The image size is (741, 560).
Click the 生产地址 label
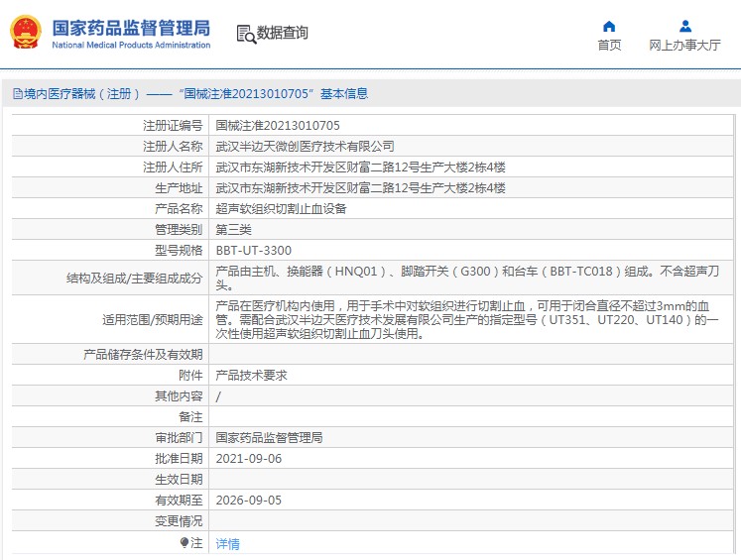(x=179, y=188)
